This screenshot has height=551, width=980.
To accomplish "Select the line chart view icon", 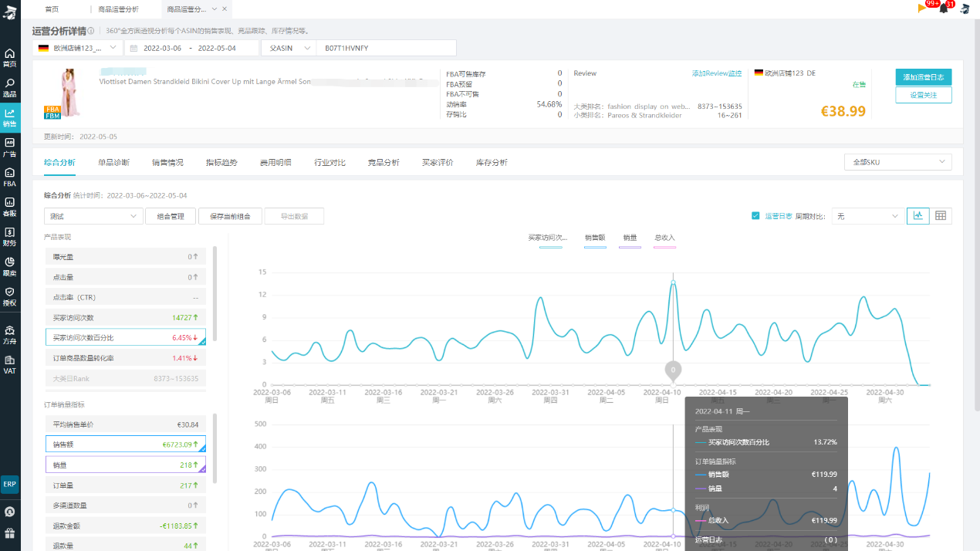I will [918, 216].
